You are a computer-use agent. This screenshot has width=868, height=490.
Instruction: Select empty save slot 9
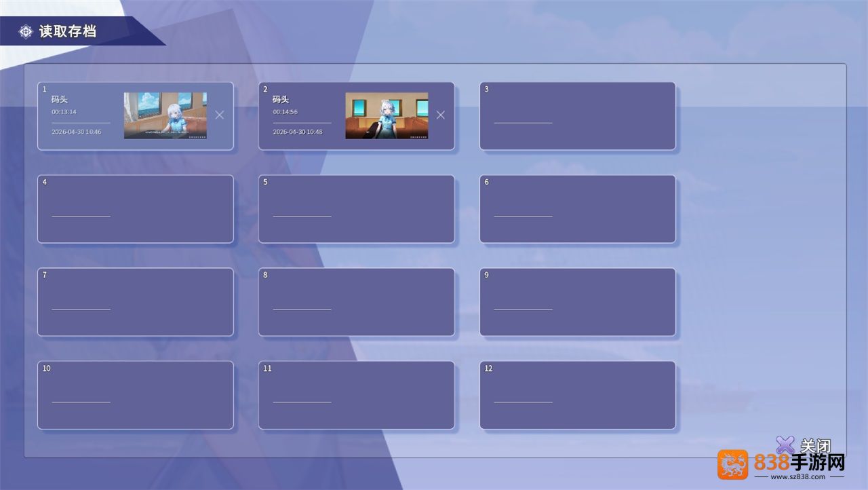pyautogui.click(x=577, y=302)
